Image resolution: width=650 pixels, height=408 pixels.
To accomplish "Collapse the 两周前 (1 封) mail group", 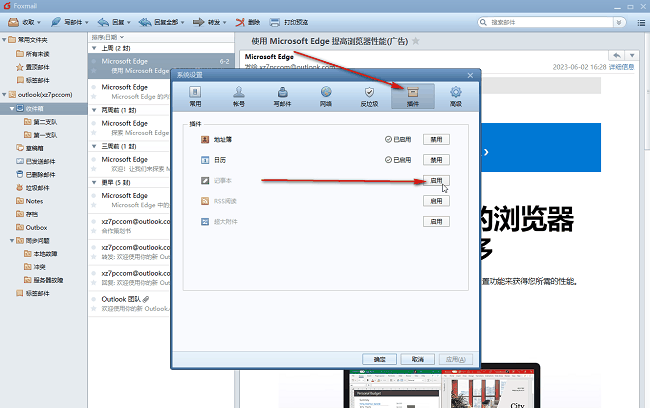I will 94,110.
